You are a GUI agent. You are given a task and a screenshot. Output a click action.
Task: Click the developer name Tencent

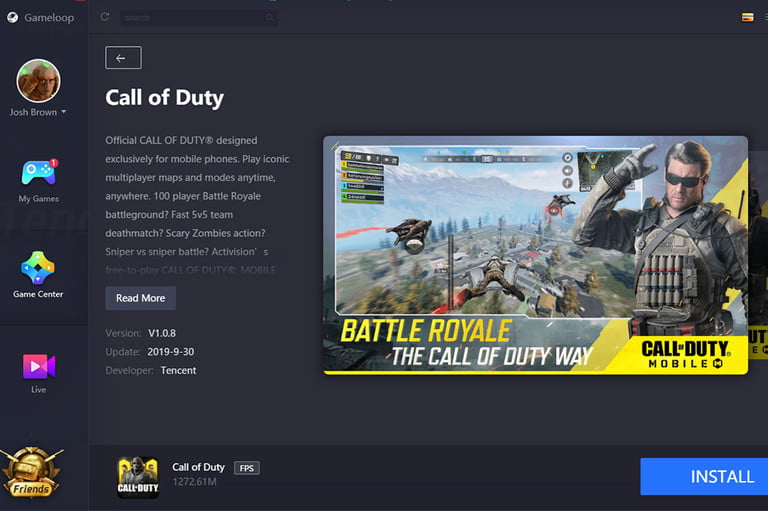point(178,370)
